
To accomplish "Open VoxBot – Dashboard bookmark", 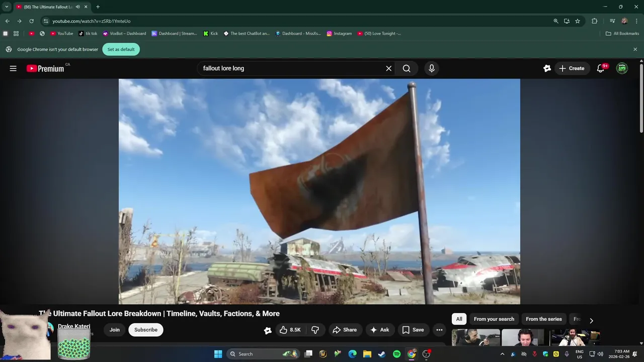I will pyautogui.click(x=124, y=34).
